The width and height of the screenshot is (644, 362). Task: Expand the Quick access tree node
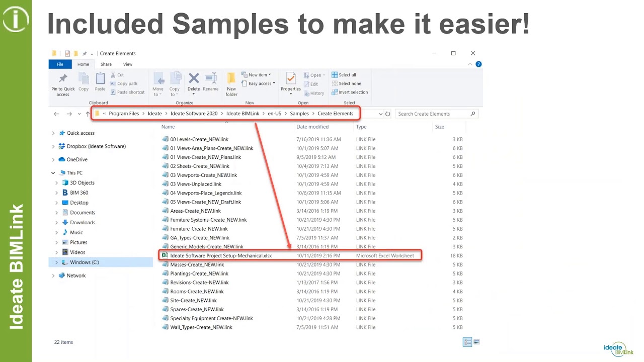tap(53, 133)
